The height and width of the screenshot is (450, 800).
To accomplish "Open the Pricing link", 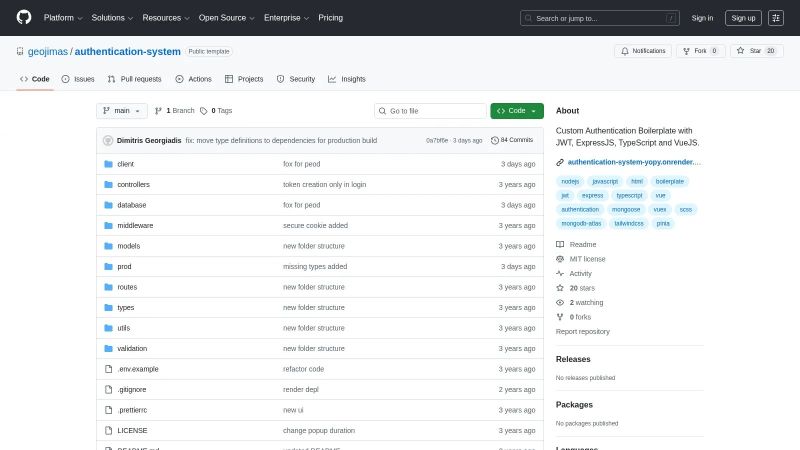I will point(331,18).
